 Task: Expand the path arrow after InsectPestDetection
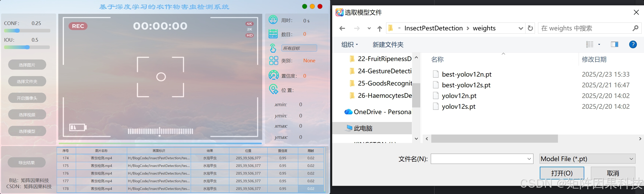[x=468, y=28]
